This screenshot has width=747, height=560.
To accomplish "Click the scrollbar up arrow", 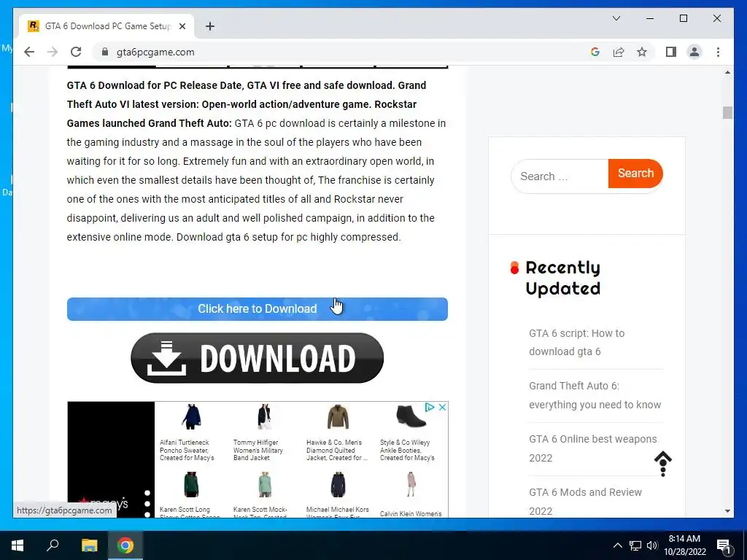I will [x=727, y=72].
